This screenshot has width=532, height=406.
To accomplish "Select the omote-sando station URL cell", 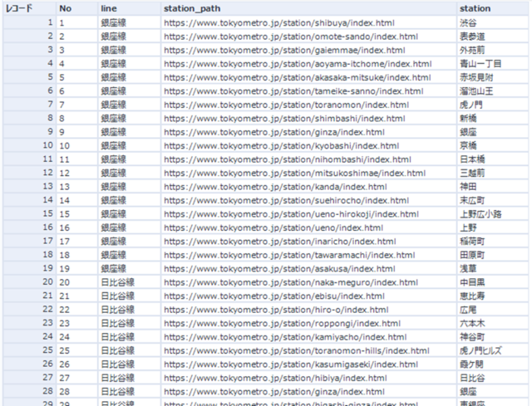I will [308, 37].
